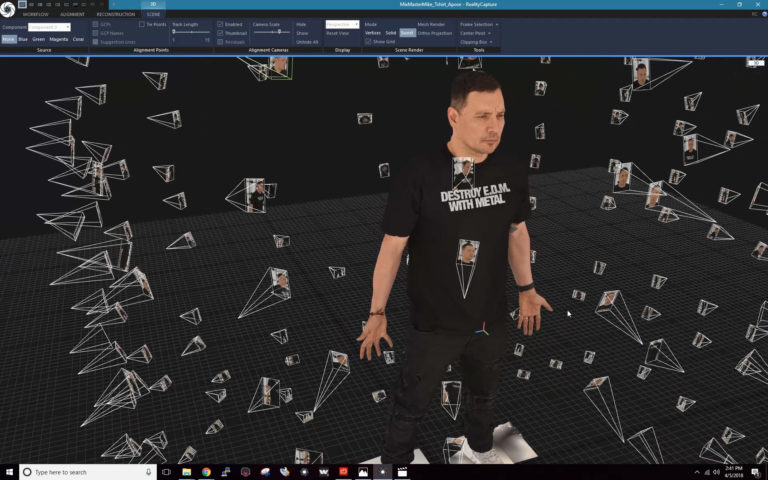The image size is (768, 480).
Task: Toggle the GCPs checkbox
Action: click(95, 24)
